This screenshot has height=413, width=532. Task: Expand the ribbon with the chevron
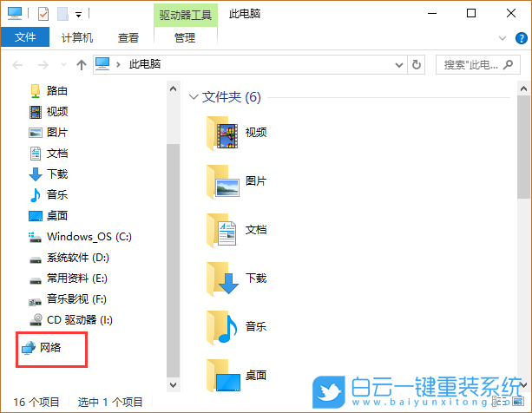tap(502, 38)
